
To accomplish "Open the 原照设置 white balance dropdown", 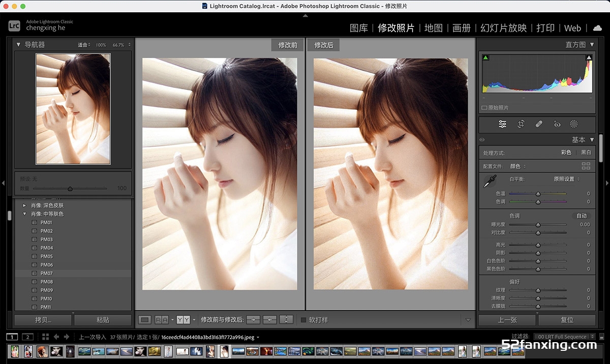I will (566, 179).
